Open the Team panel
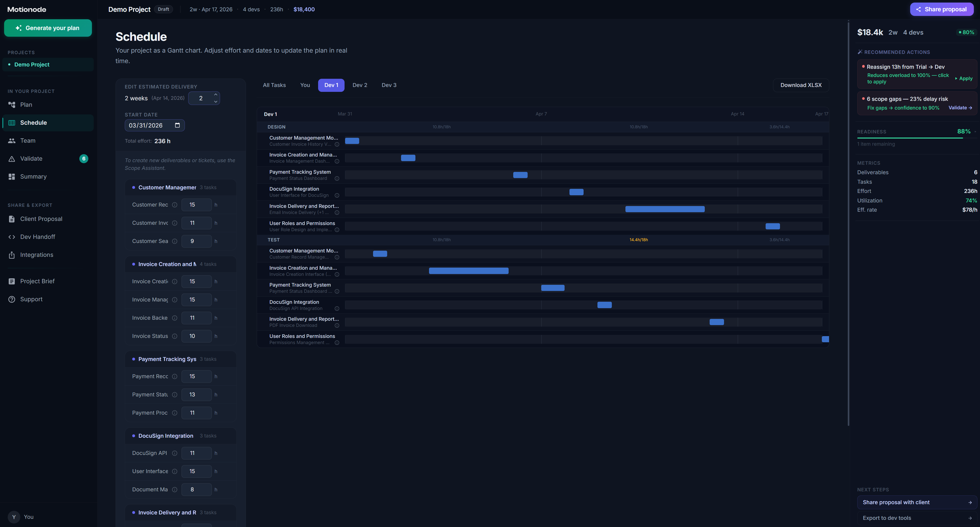Viewport: 980px width, 527px height. [x=27, y=140]
